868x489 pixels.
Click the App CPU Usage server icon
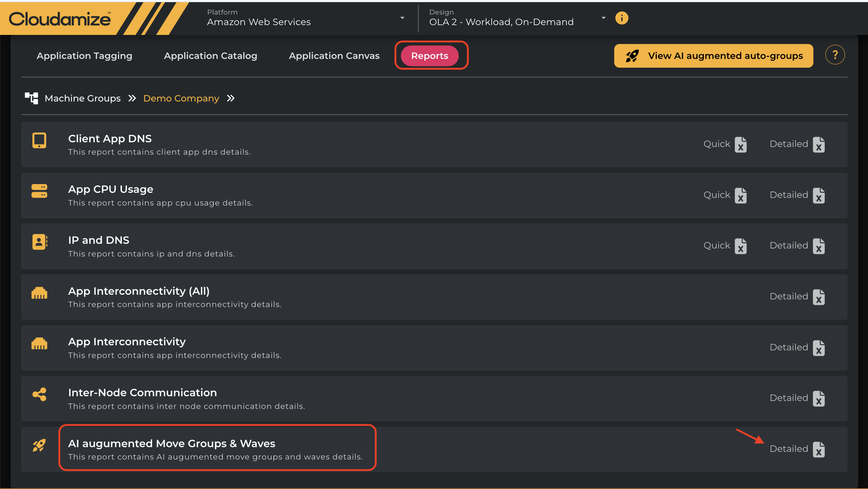pos(39,191)
